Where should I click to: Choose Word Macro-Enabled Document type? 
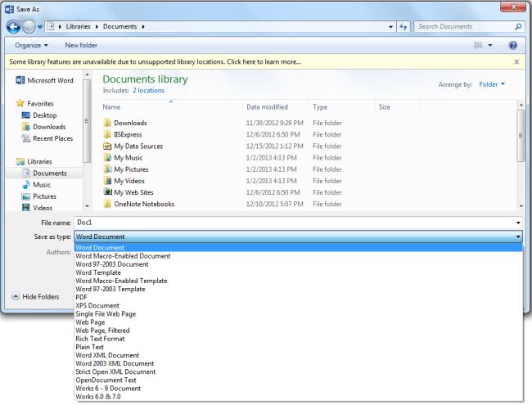(x=298, y=256)
